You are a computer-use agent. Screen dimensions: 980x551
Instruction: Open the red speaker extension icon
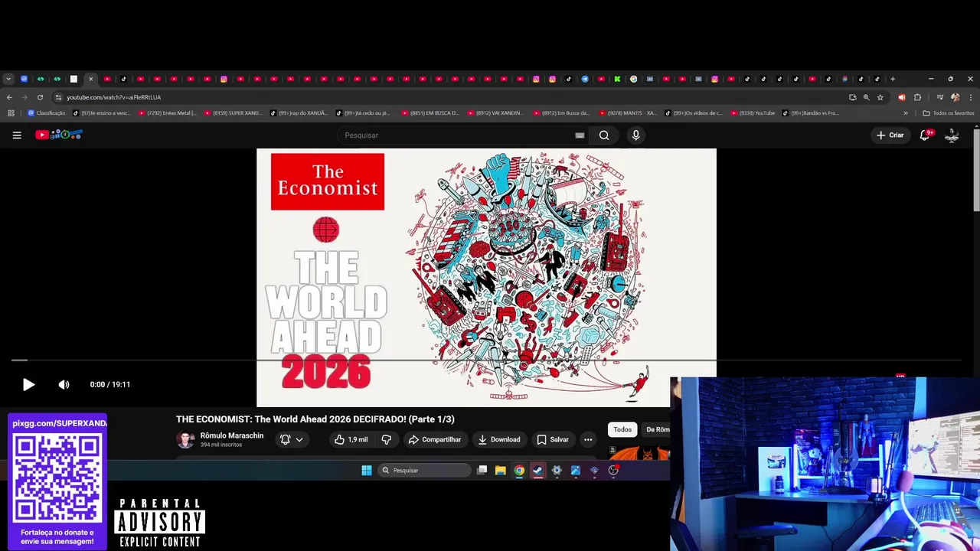[x=901, y=97]
